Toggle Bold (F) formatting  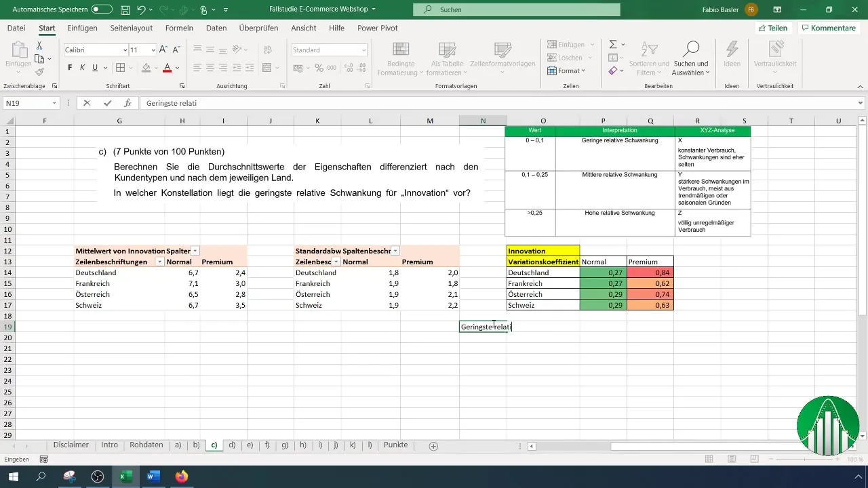point(70,68)
